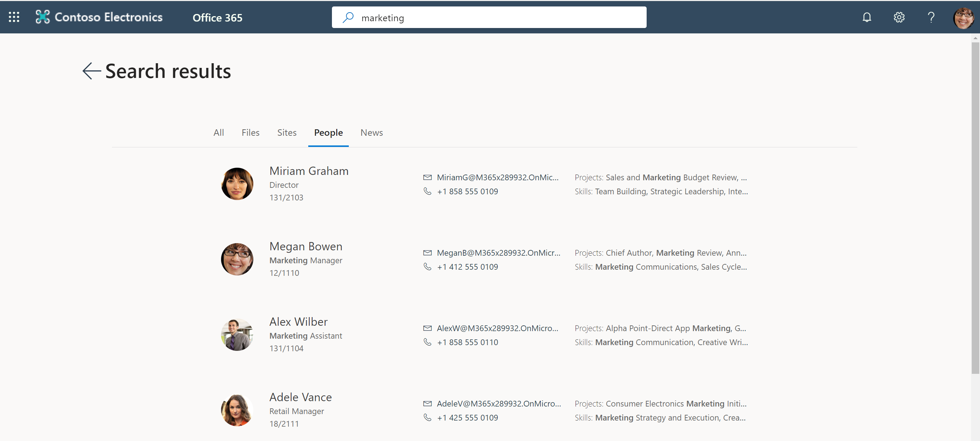This screenshot has width=980, height=441.
Task: Go back using the arrow beside Search results
Action: (x=91, y=71)
